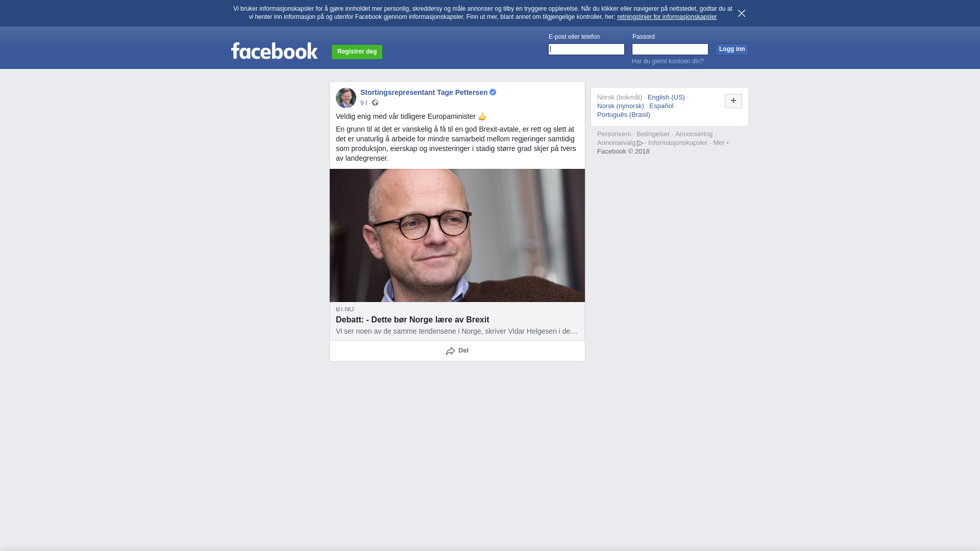Viewport: 980px width, 551px height.
Task: Open the retningslinjer for informasjonskapsler link
Action: (x=667, y=17)
